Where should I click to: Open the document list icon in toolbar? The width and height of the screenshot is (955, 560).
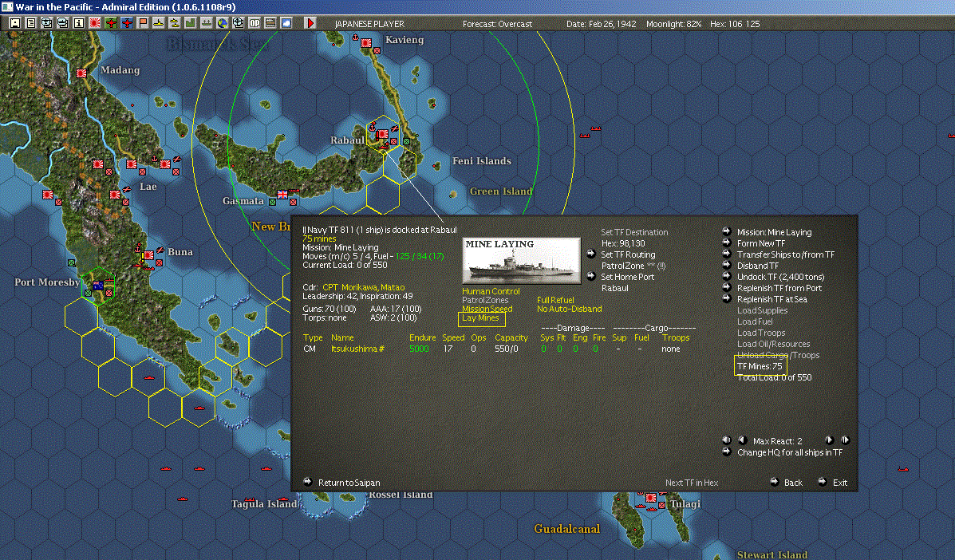30,23
